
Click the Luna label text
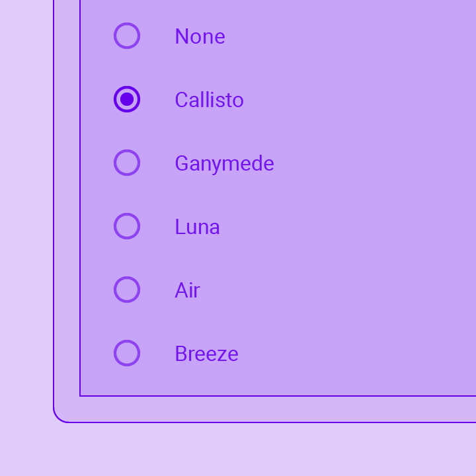[197, 227]
